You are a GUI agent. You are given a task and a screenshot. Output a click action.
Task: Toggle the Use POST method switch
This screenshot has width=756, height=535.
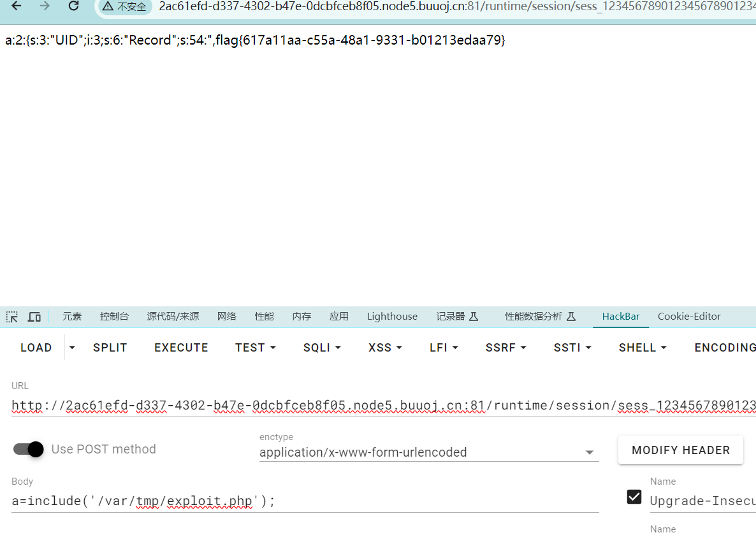(29, 449)
